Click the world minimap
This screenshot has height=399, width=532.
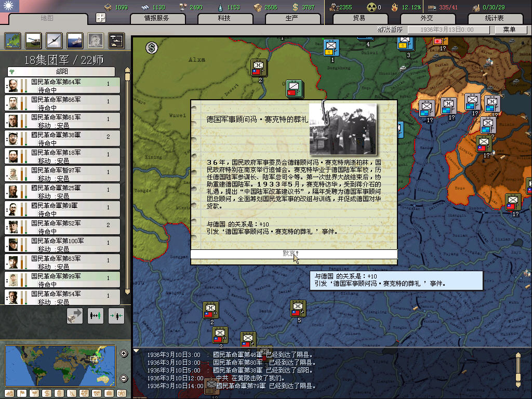click(x=60, y=366)
